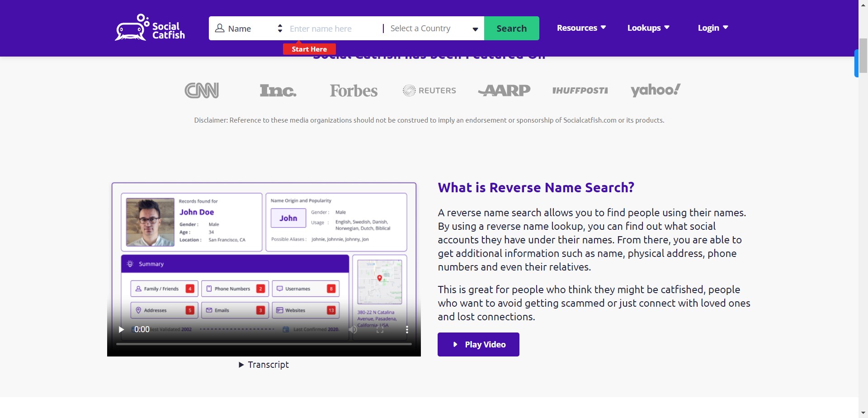Click the video progress bar
Viewport: 868px width, 418px height.
point(264,344)
